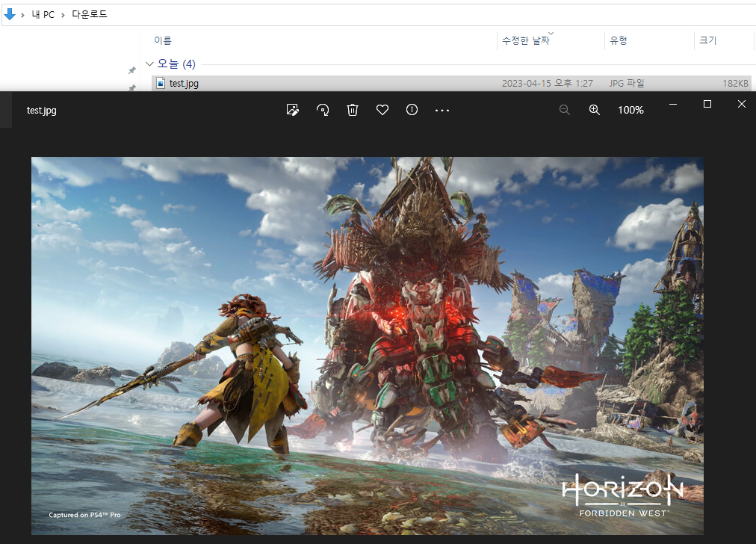Screen dimensions: 756x544
Task: Rotate the test.jpg image
Action: click(x=323, y=110)
